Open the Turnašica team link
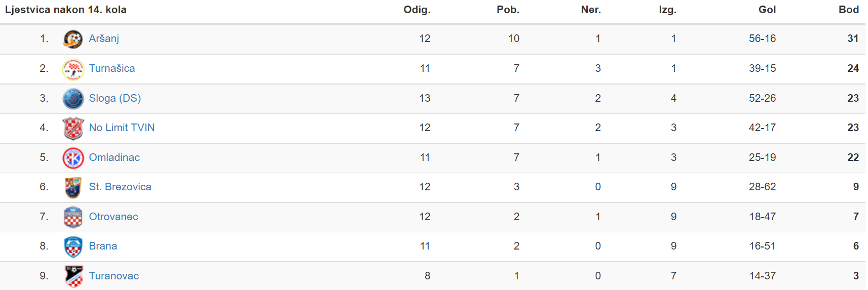 click(x=112, y=68)
